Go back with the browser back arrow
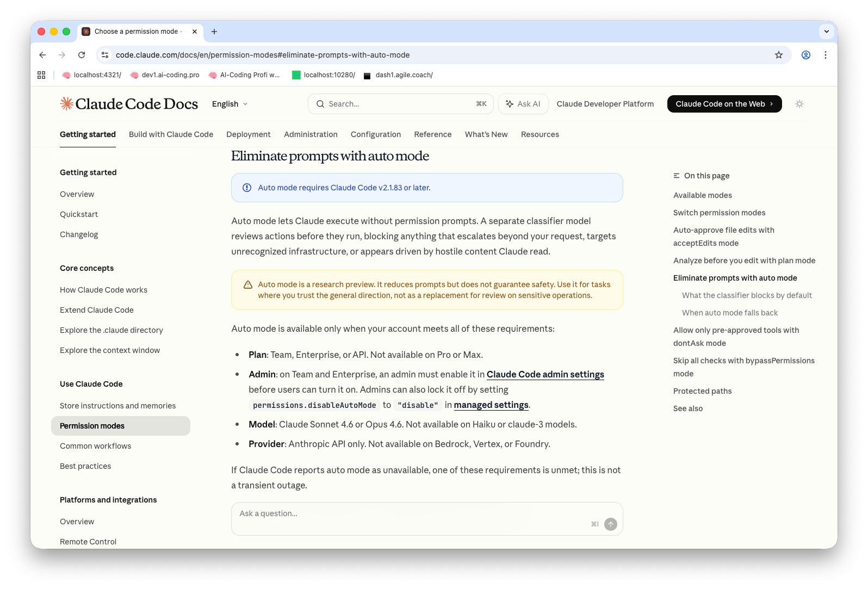Image resolution: width=868 pixels, height=589 pixels. pos(42,55)
